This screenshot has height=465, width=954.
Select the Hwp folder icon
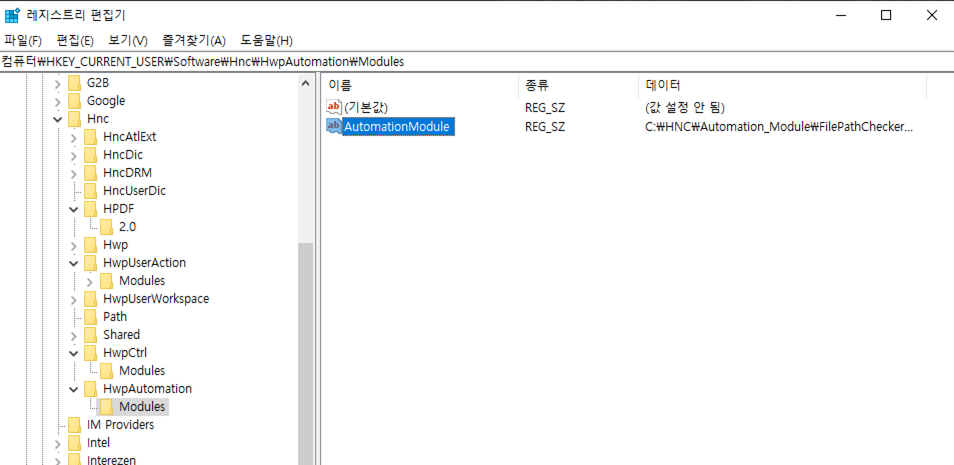coord(91,245)
